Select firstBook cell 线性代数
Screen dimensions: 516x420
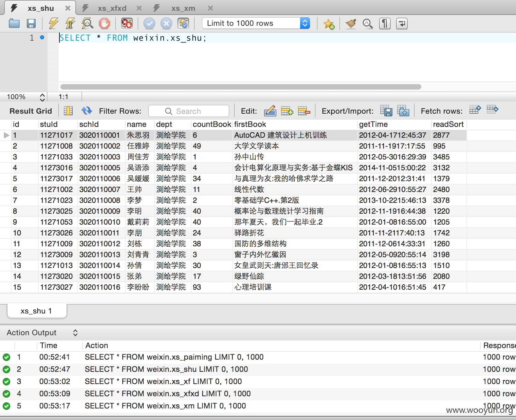click(295, 190)
